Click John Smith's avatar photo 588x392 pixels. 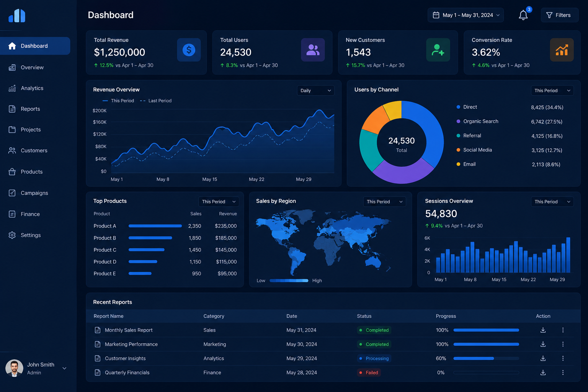[x=14, y=368]
